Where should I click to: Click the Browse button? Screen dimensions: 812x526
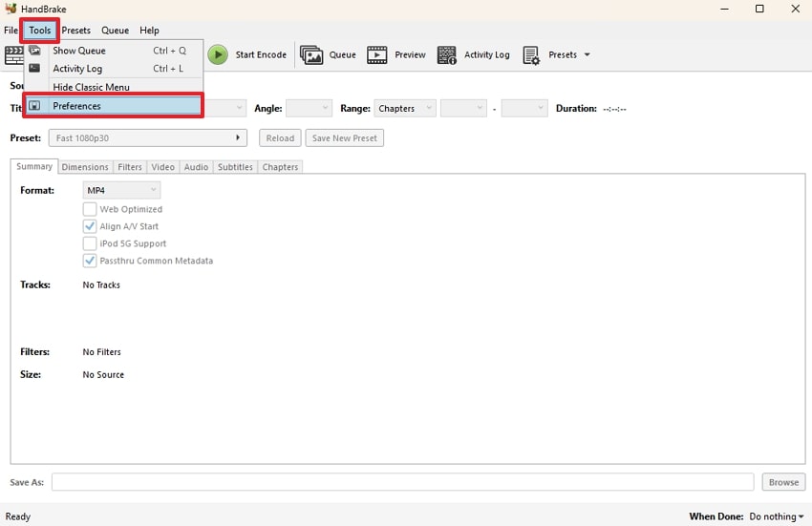[783, 482]
